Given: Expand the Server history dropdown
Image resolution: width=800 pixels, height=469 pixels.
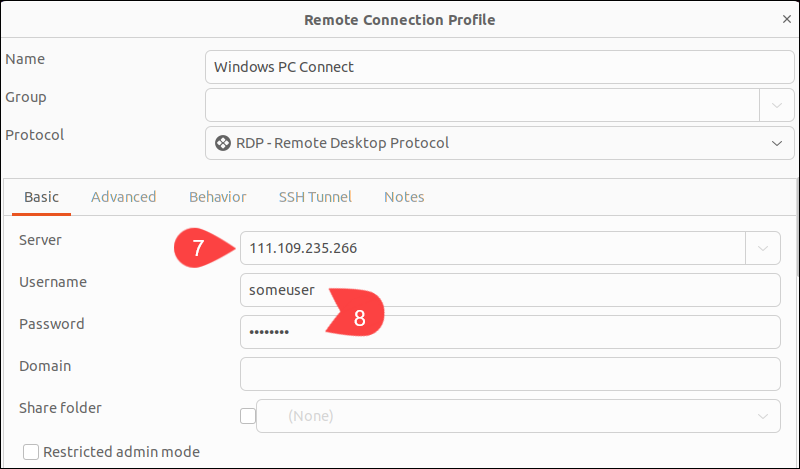Looking at the screenshot, I should (763, 248).
